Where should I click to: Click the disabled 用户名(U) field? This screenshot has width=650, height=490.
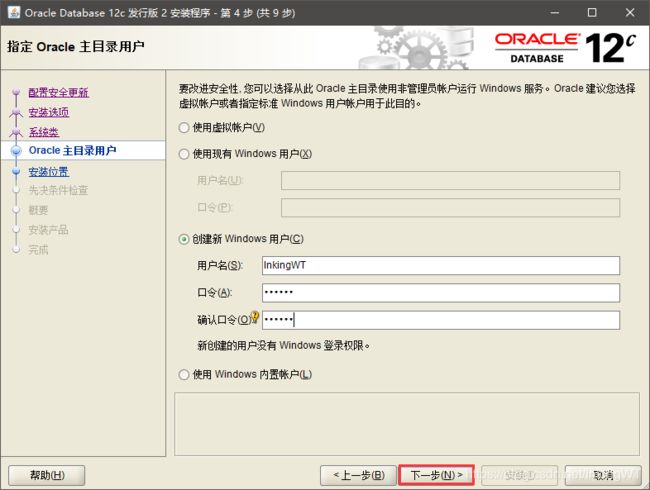451,181
